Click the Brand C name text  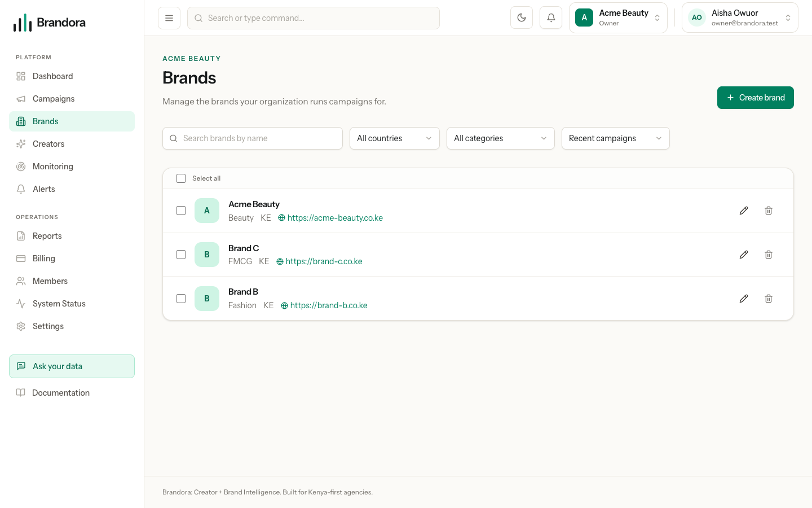pyautogui.click(x=244, y=248)
